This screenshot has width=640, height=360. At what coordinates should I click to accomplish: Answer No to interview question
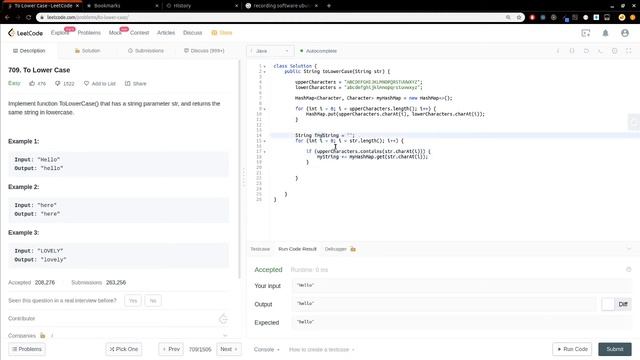click(x=153, y=301)
